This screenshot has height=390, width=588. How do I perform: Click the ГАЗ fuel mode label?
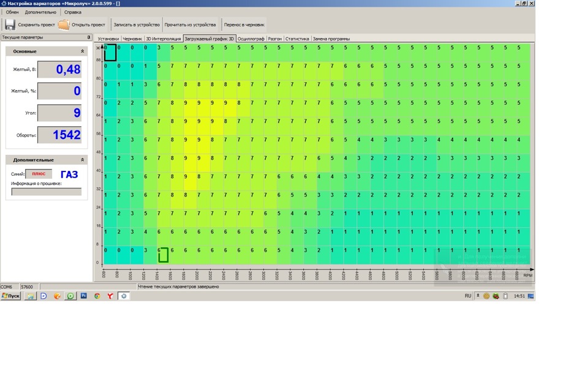69,174
